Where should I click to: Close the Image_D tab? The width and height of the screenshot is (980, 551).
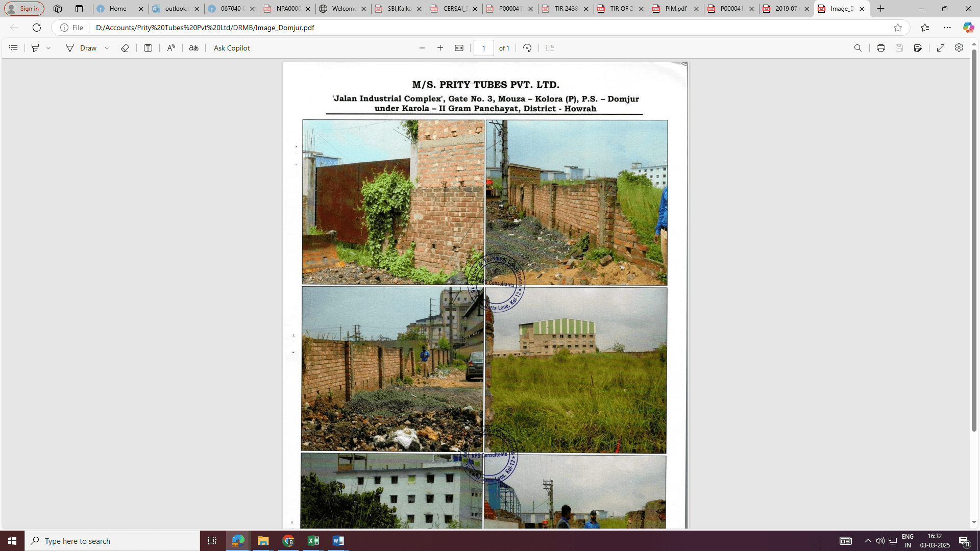[x=862, y=9]
